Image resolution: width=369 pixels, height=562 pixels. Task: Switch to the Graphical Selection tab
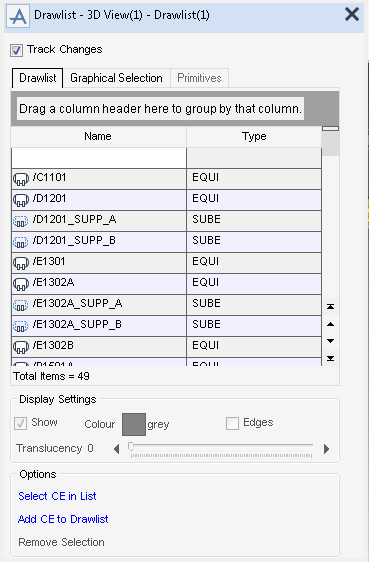[116, 78]
